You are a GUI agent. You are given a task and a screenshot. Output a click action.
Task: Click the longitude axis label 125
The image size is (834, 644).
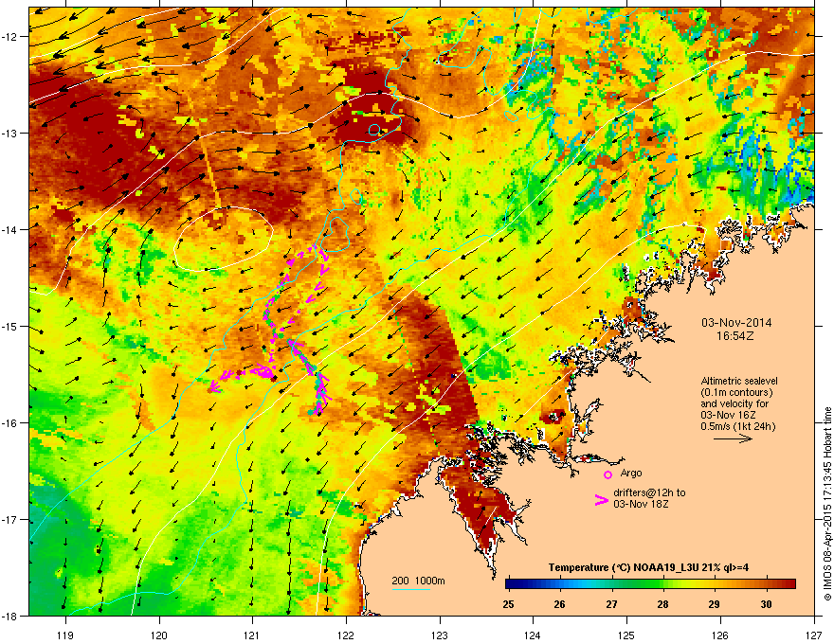coord(627,635)
